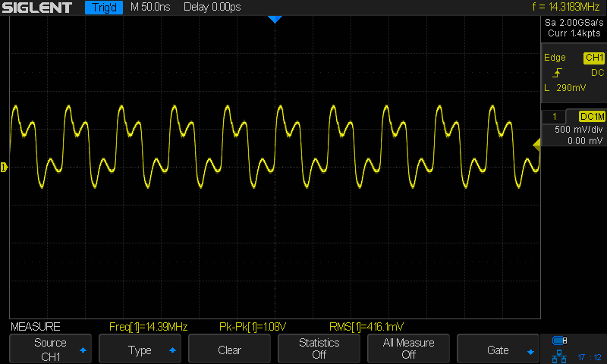The height and width of the screenshot is (364, 607).
Task: Open the measurement Type selector
Action: click(140, 350)
